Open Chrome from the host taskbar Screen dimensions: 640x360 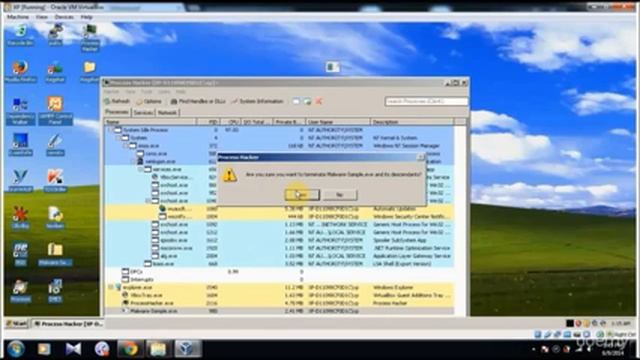pyautogui.click(x=129, y=349)
